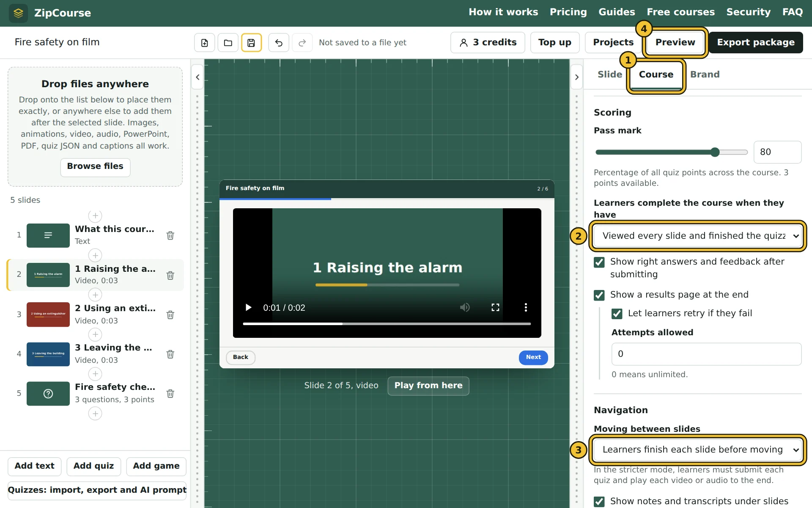The image size is (812, 508).
Task: Click the Pass mark value field
Action: 777,152
